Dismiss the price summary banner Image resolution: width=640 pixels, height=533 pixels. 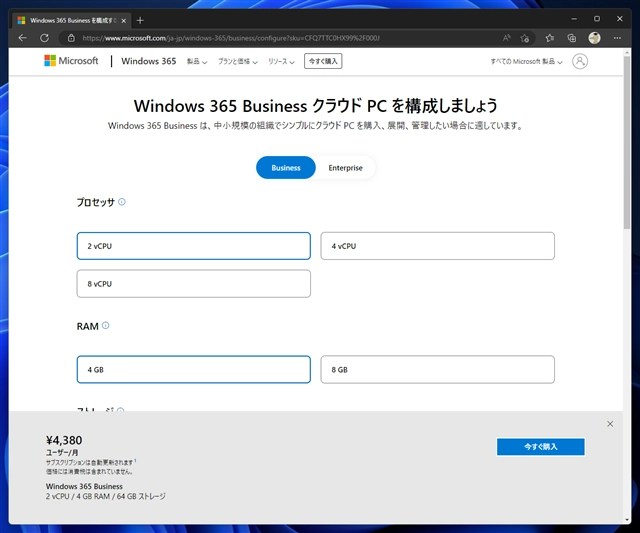click(x=610, y=424)
